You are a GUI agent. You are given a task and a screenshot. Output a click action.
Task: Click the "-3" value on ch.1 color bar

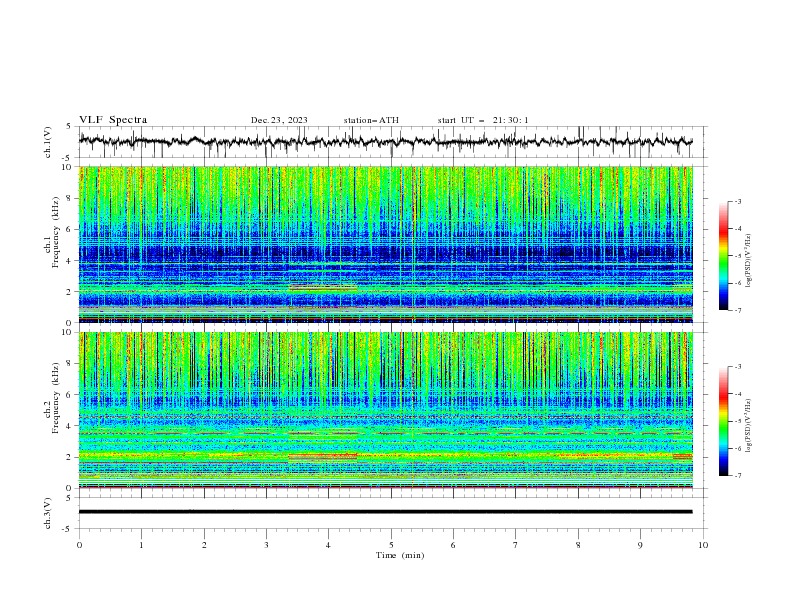coord(737,201)
